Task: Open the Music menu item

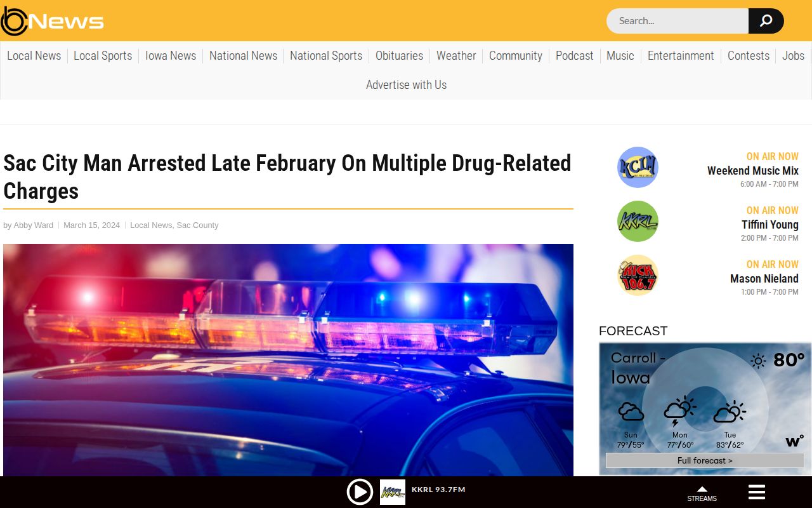Action: [x=620, y=56]
